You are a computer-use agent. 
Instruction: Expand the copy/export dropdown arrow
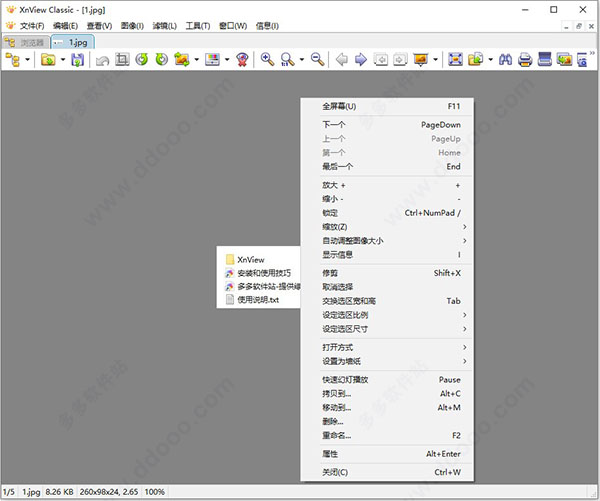pyautogui.click(x=490, y=60)
